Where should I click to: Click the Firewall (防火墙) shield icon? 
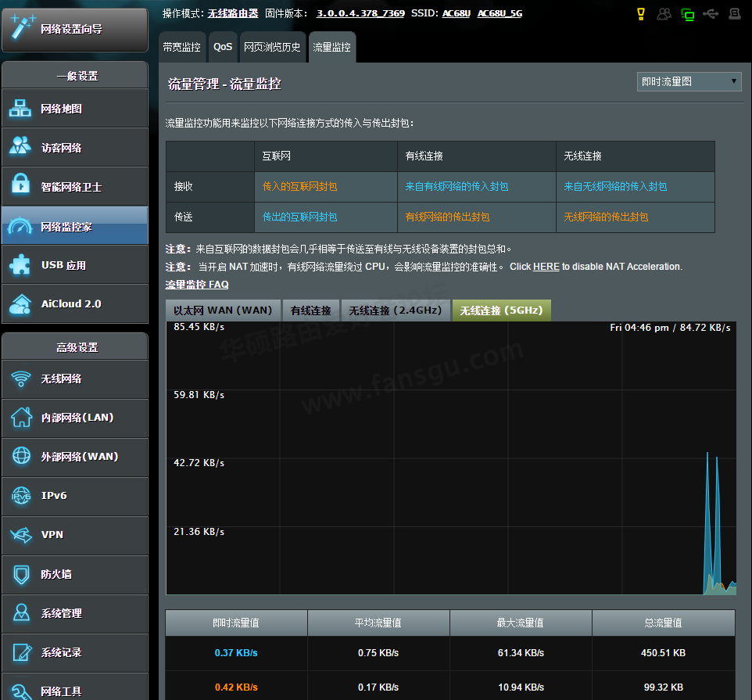point(21,574)
